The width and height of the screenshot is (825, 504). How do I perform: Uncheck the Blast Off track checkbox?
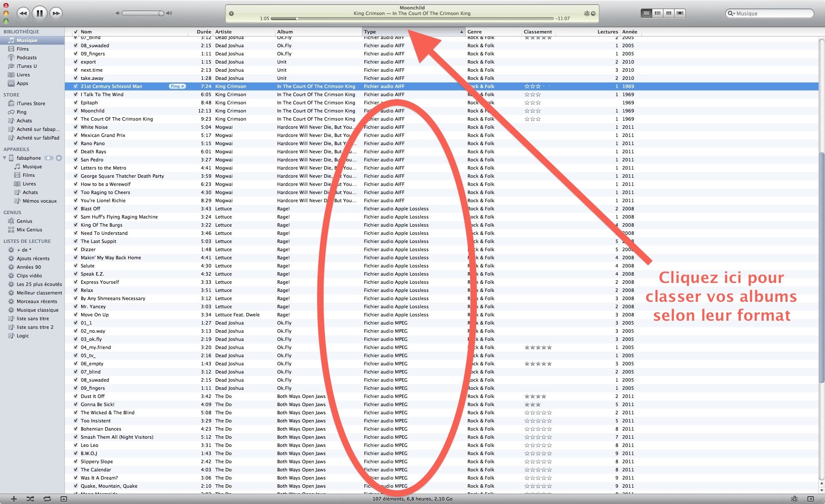click(x=76, y=209)
